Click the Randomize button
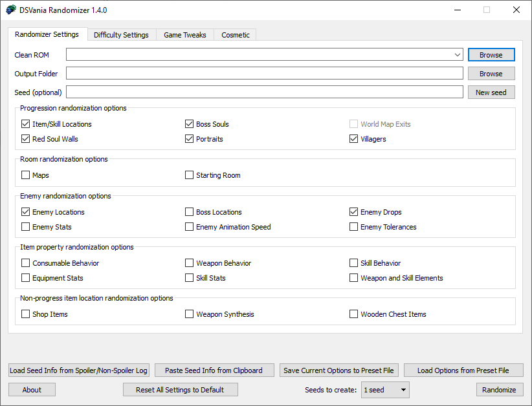 point(499,390)
